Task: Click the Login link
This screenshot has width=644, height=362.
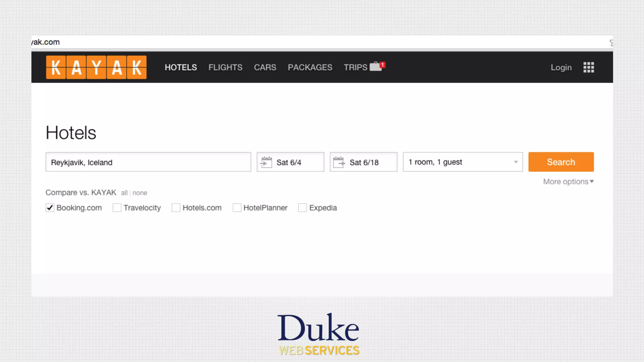Action: pyautogui.click(x=561, y=67)
